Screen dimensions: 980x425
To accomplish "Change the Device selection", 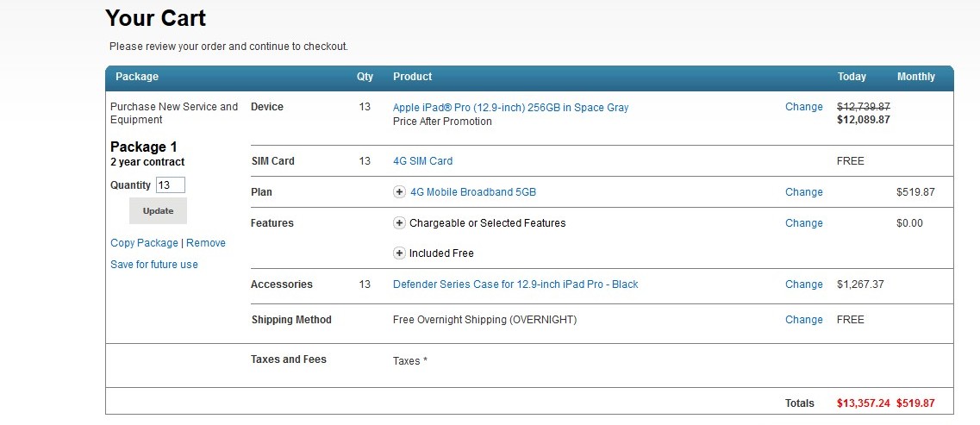I will 803,107.
